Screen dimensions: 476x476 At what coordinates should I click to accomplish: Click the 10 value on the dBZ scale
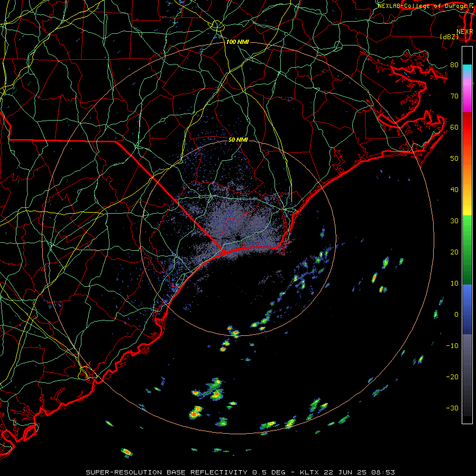[454, 283]
